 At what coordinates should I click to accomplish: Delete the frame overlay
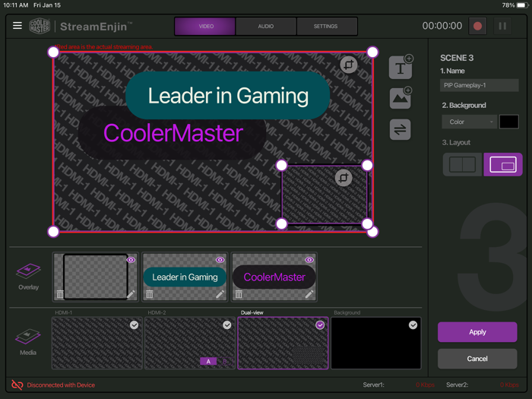[60, 294]
